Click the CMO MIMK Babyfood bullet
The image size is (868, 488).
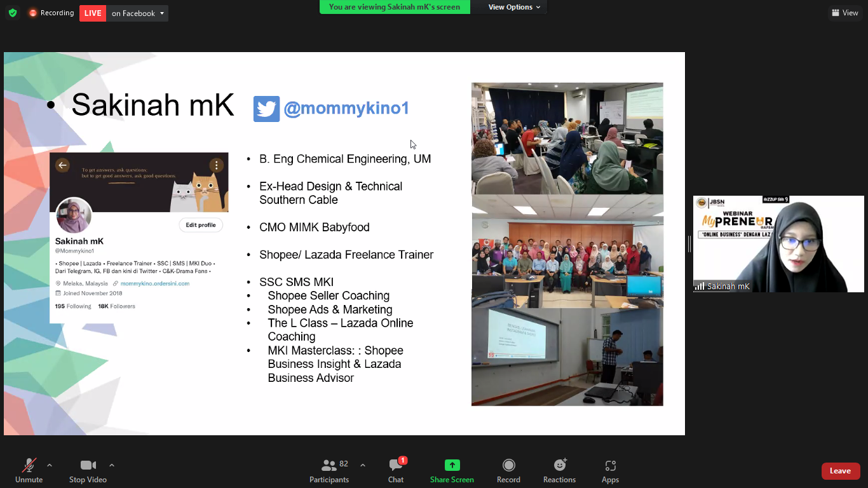click(315, 227)
